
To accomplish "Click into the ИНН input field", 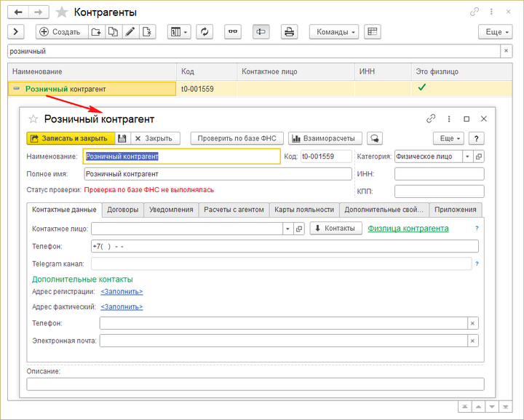I will tap(439, 174).
